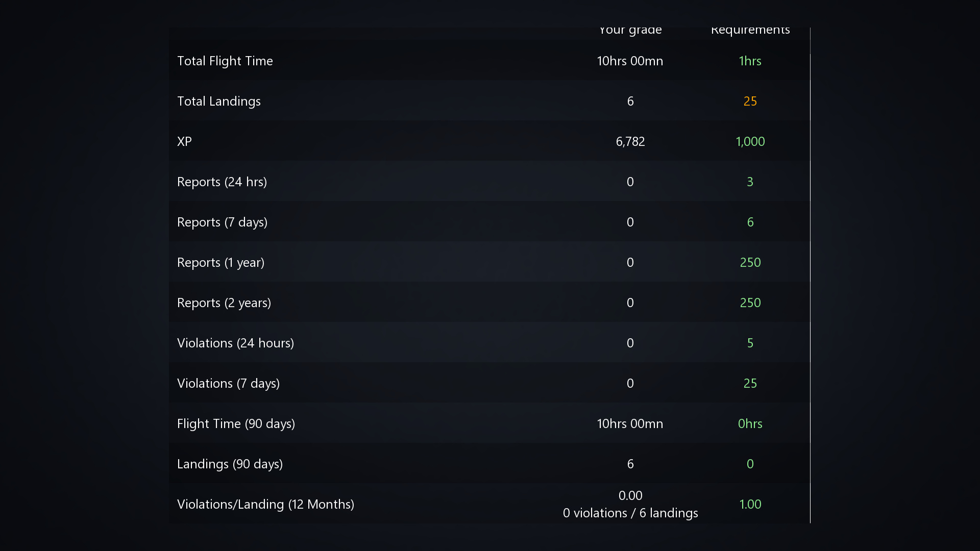Image resolution: width=980 pixels, height=551 pixels.
Task: Select the Reports (7 days) row
Action: [x=489, y=222]
